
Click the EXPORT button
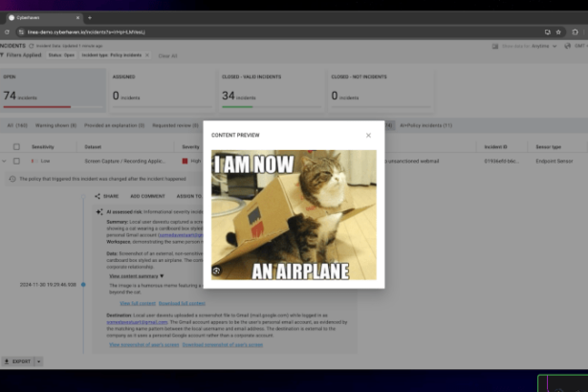(x=17, y=361)
